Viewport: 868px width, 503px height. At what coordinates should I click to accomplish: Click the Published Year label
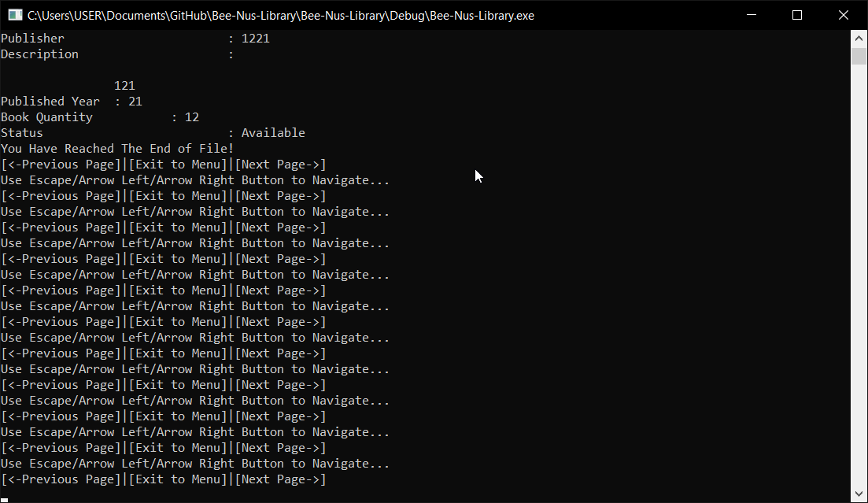click(x=50, y=102)
